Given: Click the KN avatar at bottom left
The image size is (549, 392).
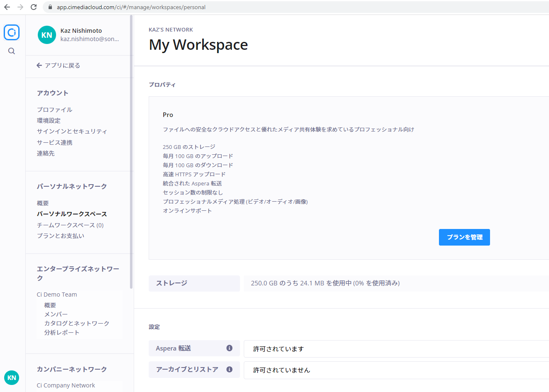Looking at the screenshot, I should tap(12, 377).
